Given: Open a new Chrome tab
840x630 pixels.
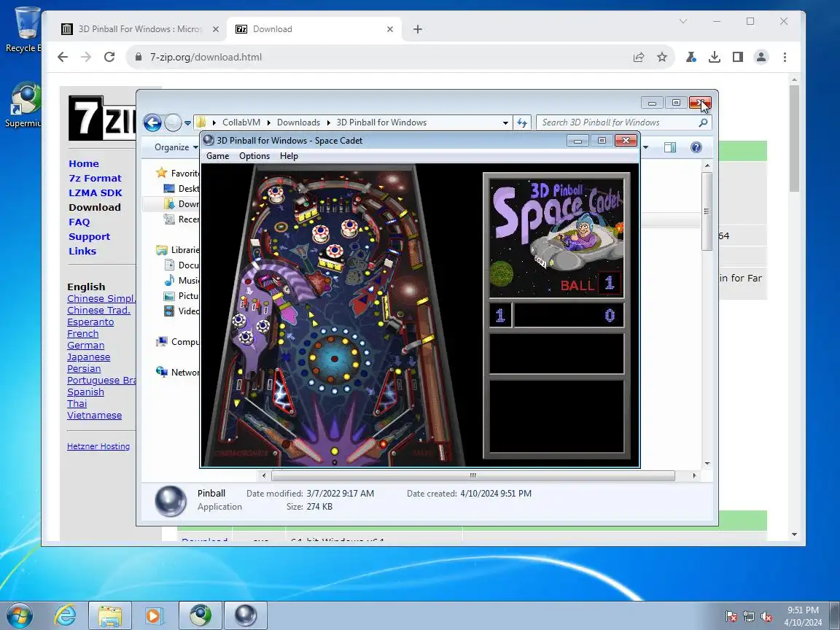Looking at the screenshot, I should pos(418,29).
